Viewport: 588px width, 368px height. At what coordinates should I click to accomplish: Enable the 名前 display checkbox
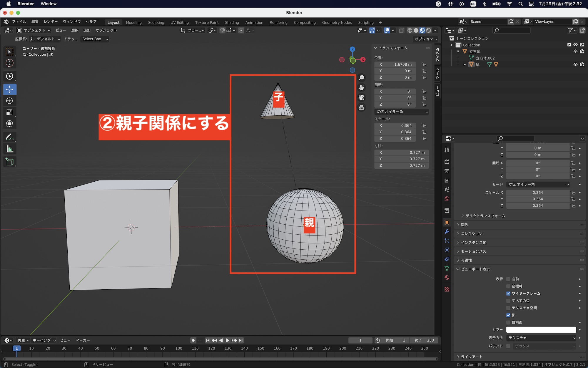[508, 279]
